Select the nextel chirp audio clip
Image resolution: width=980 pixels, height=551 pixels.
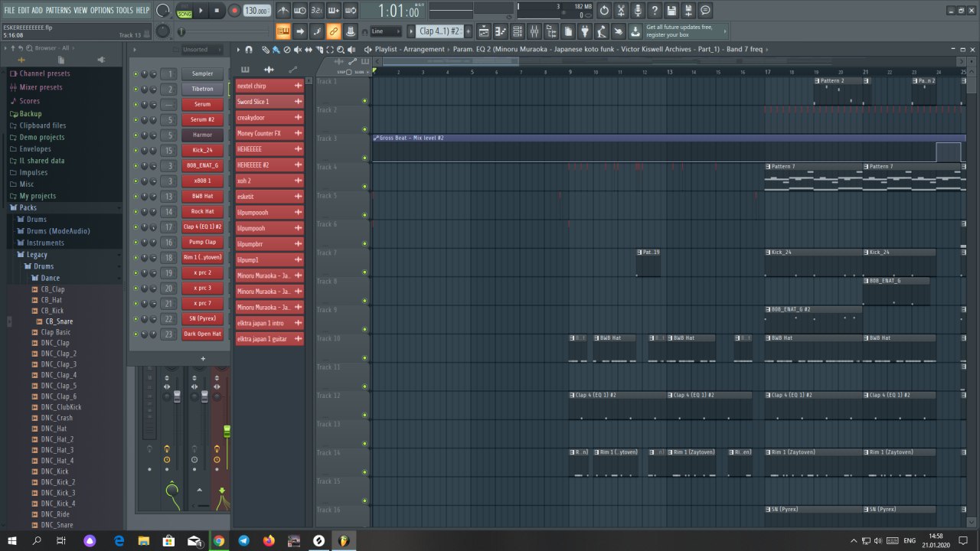coord(269,86)
